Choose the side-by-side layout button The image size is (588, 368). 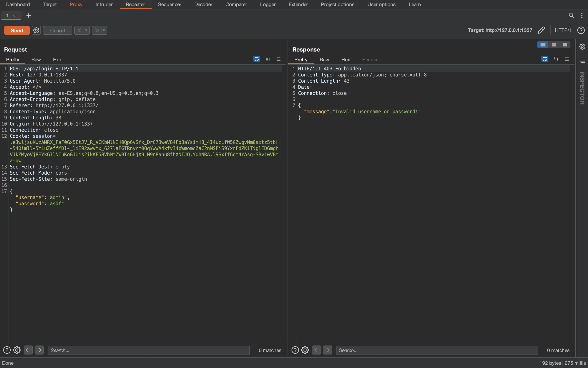click(x=543, y=45)
